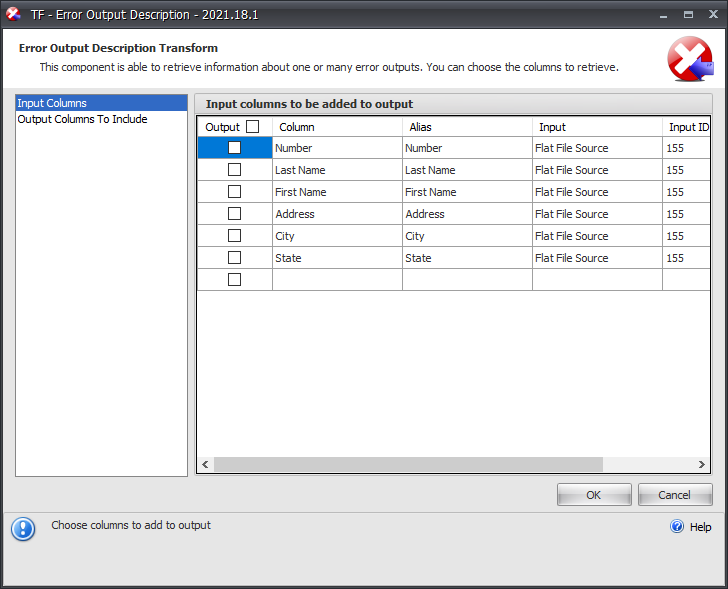Check the Output box for First Name row
Image resolution: width=728 pixels, height=589 pixels.
tap(234, 191)
